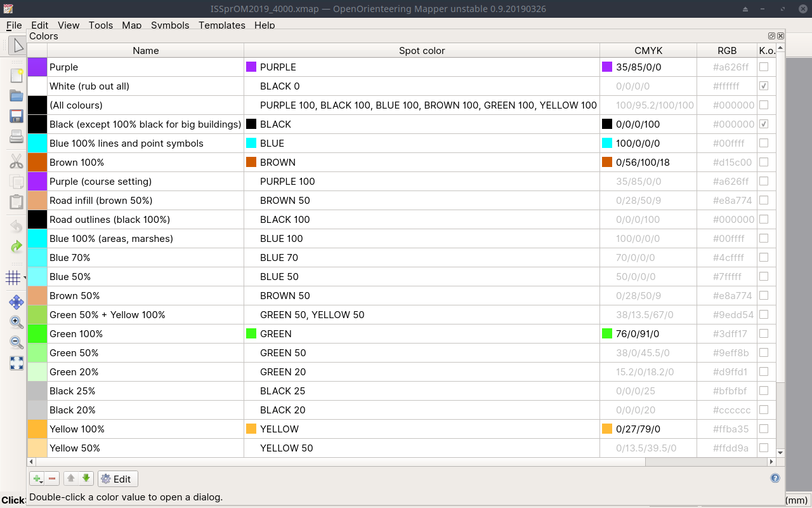
Task: Select the '0/56/100/18' CMYK cell
Action: [648, 162]
